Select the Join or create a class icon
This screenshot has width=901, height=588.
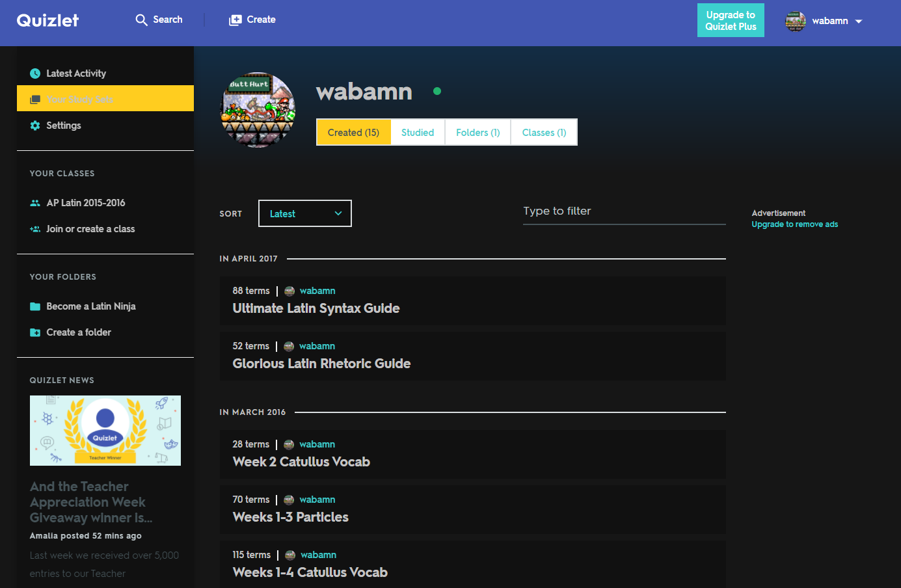tap(34, 228)
